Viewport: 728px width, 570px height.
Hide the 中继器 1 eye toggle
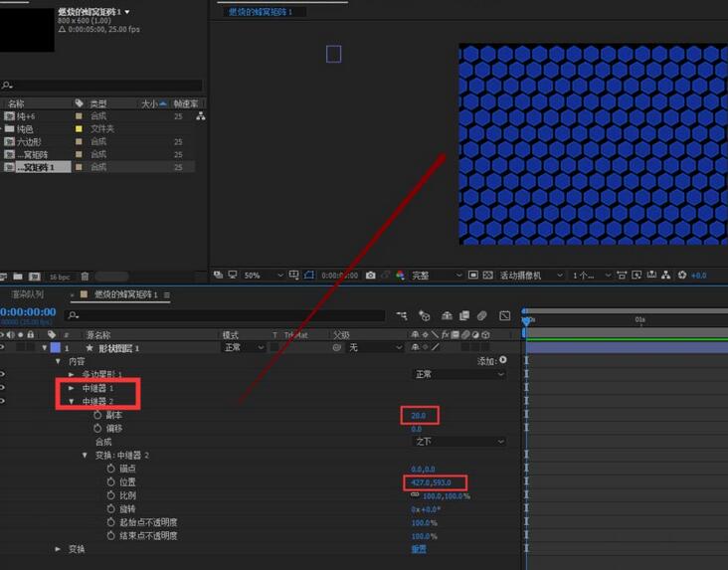coord(2,387)
